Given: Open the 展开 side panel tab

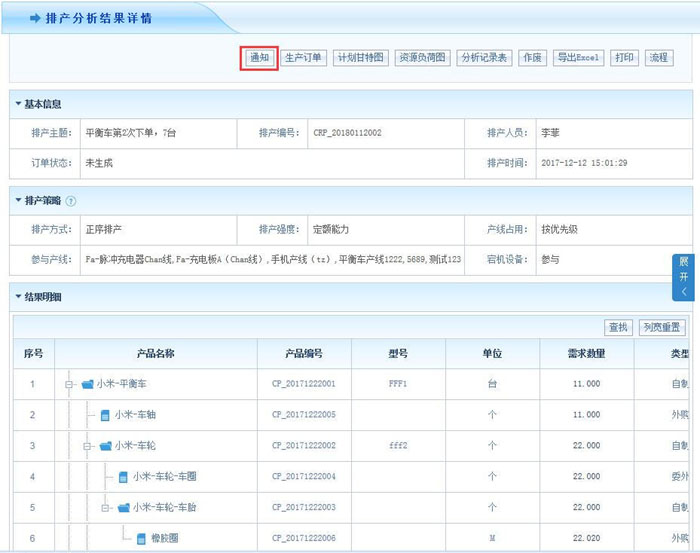Looking at the screenshot, I should (x=684, y=277).
